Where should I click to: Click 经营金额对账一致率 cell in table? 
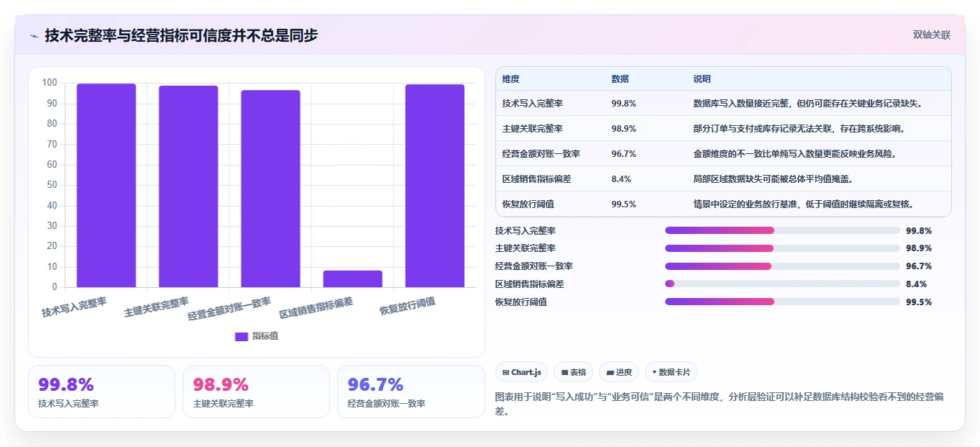point(541,154)
